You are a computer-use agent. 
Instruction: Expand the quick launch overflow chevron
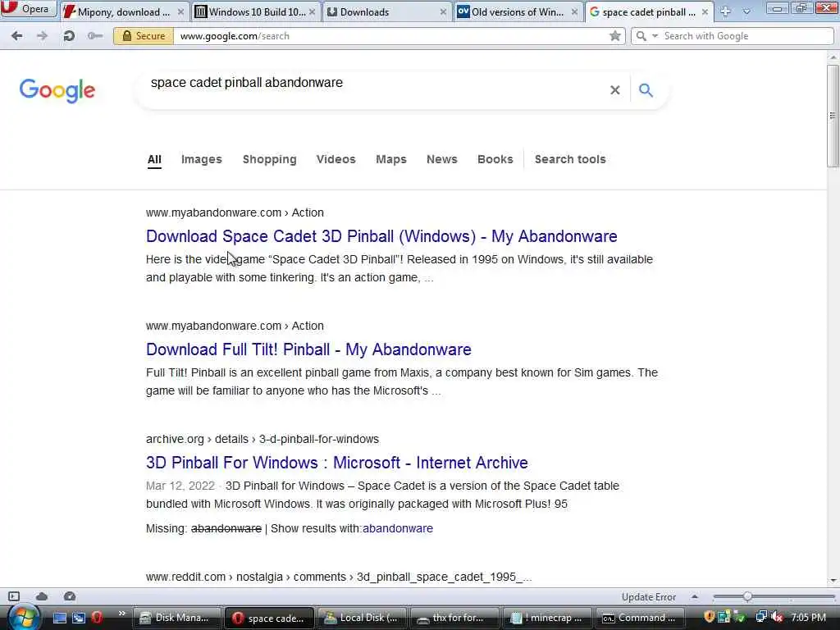coord(121,614)
